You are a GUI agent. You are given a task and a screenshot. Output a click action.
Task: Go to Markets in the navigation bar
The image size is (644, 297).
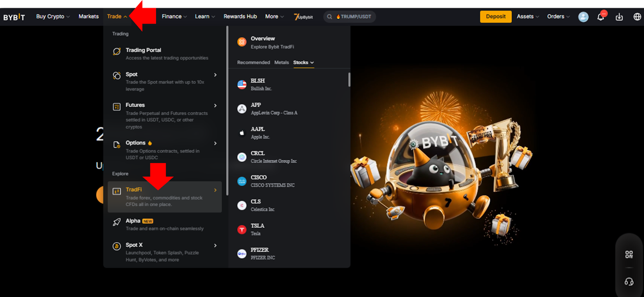pos(89,17)
